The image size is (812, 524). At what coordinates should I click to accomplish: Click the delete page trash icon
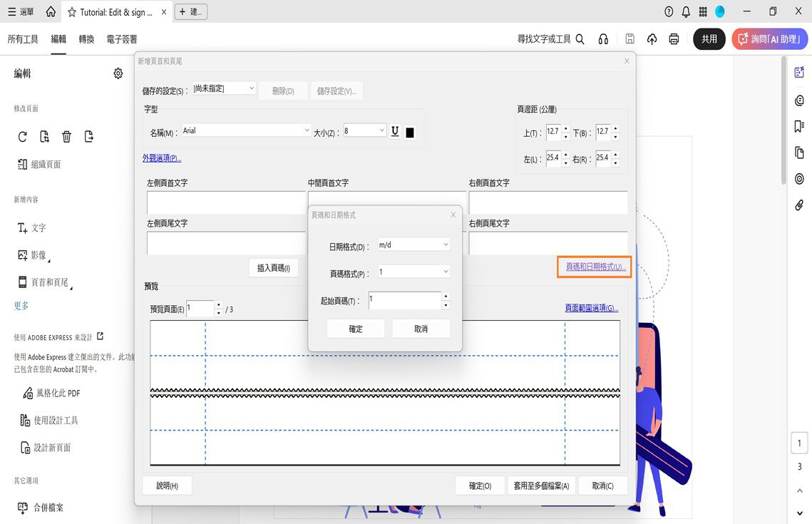[66, 136]
